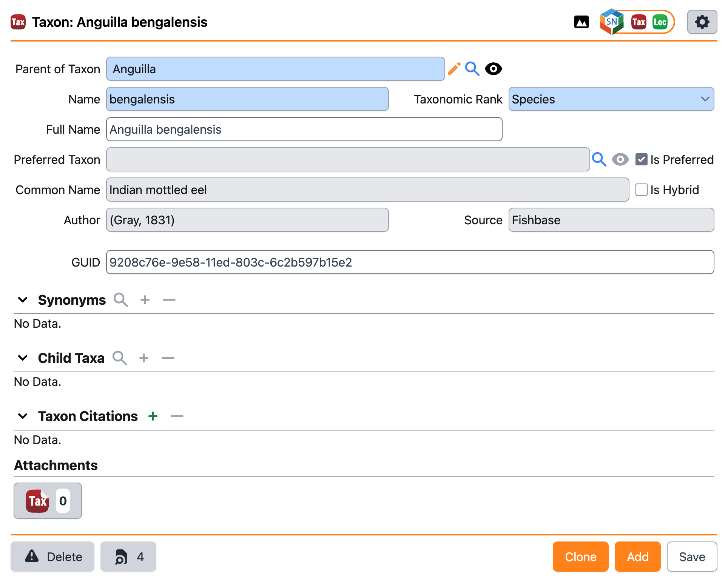Collapse the Synonyms section
The width and height of the screenshot is (728, 583).
click(x=23, y=300)
